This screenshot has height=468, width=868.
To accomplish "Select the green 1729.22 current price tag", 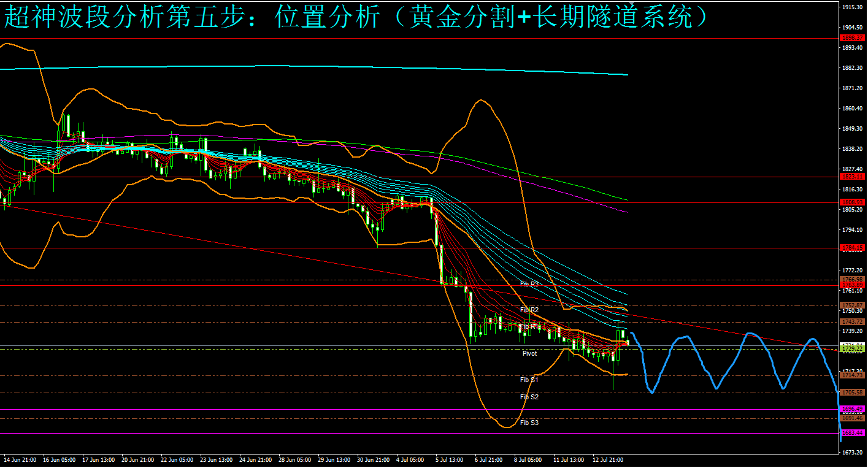I will pos(852,348).
